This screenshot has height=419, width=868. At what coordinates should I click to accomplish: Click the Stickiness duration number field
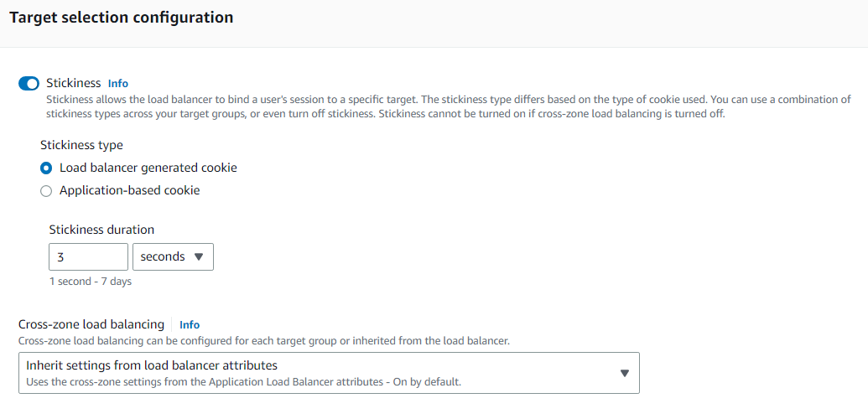point(89,256)
